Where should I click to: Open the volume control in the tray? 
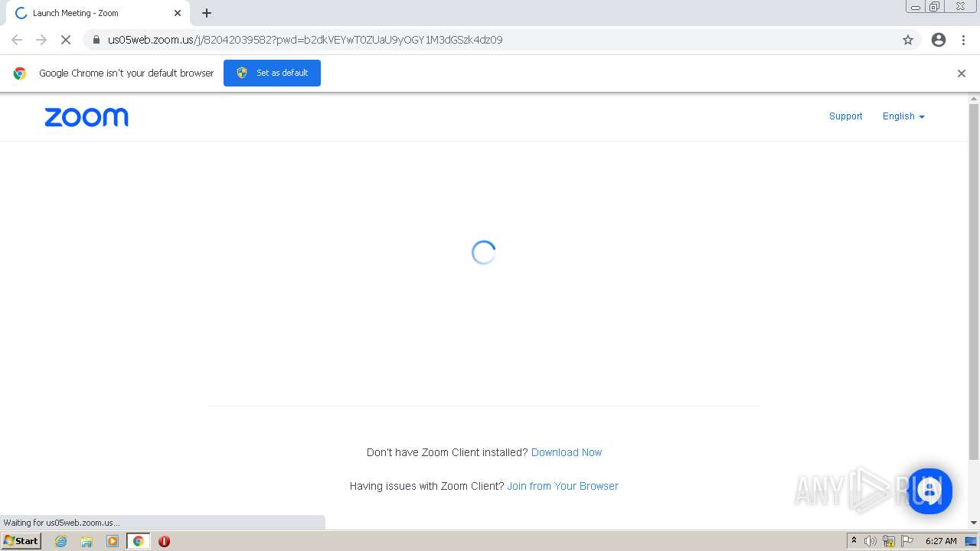pos(871,541)
